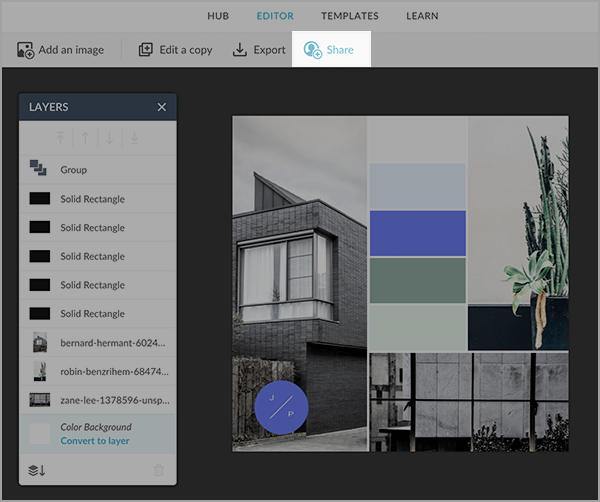The height and width of the screenshot is (502, 600).
Task: Click the robin-benzrihem layer thumbnail
Action: coord(40,371)
